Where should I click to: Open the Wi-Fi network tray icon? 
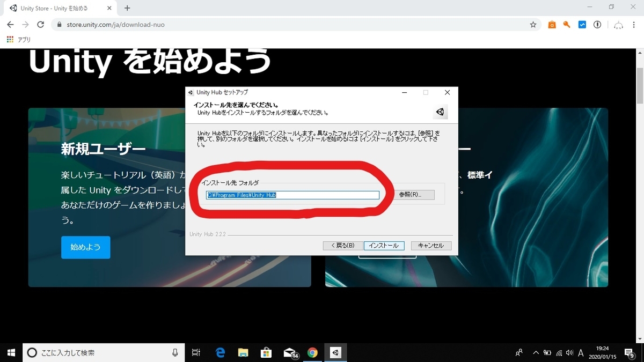[559, 352]
